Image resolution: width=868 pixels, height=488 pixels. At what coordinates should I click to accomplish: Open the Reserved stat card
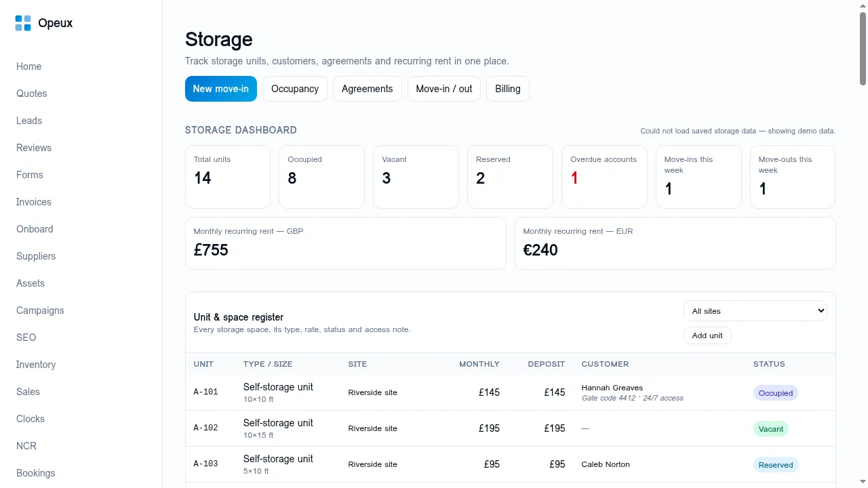pos(510,177)
